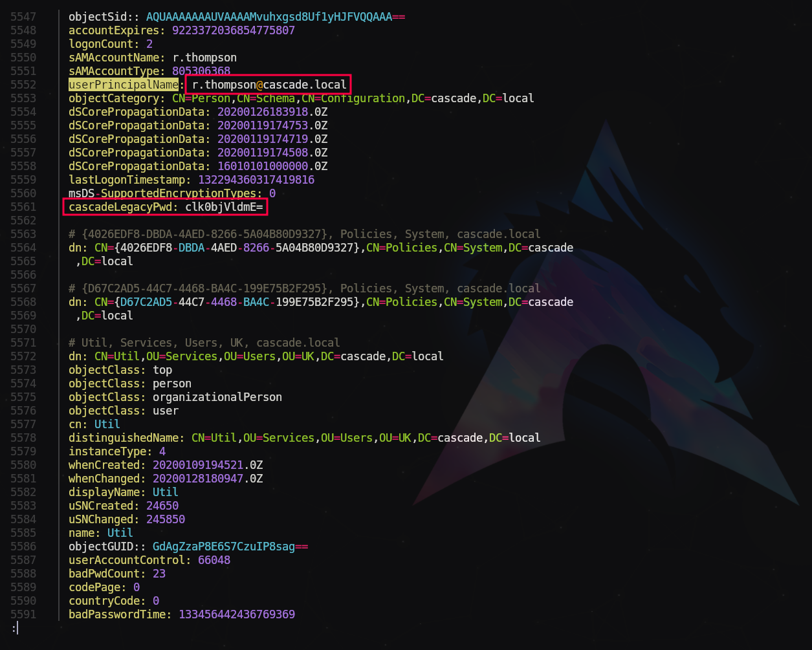Click the whenCreated timestamp value
This screenshot has width=812, height=650.
208,465
